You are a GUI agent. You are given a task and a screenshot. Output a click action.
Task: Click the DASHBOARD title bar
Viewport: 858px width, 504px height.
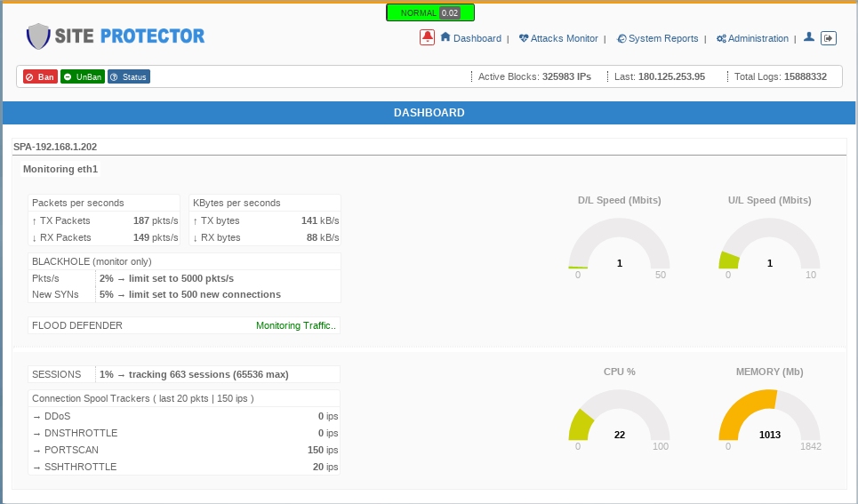click(x=429, y=113)
